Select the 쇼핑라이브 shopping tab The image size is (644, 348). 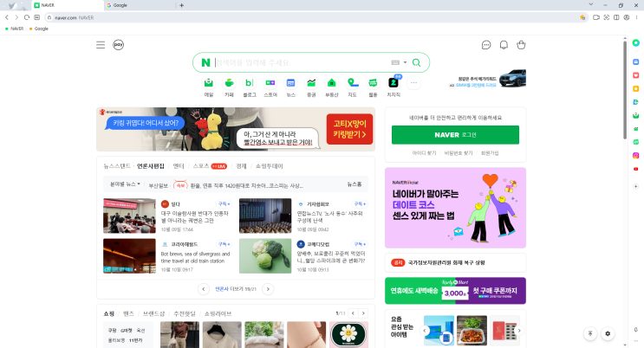click(218, 313)
